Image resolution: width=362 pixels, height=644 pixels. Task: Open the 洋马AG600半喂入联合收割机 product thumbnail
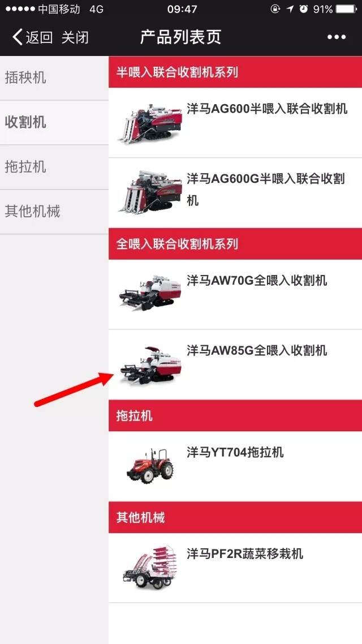pos(150,122)
